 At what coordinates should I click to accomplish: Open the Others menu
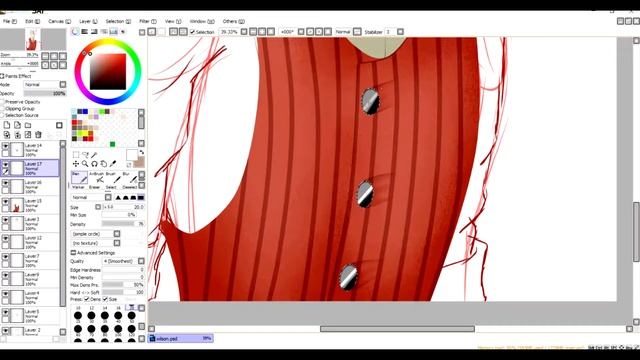[x=233, y=21]
